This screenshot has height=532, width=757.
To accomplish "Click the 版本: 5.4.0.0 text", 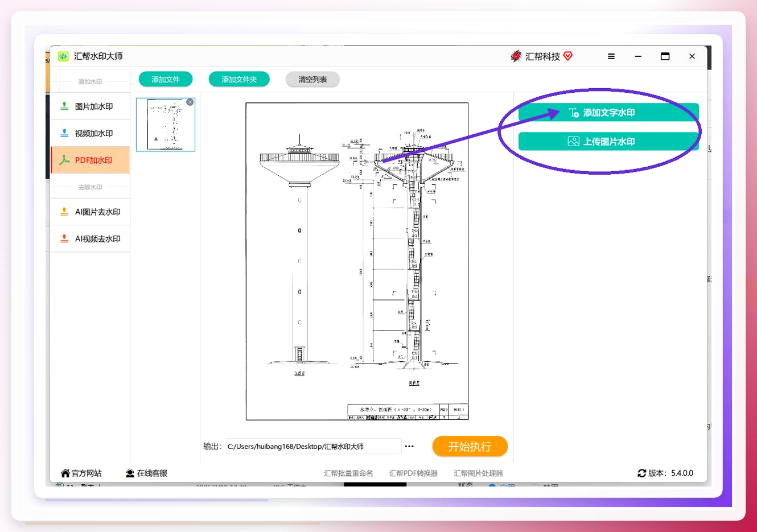I will click(x=670, y=473).
